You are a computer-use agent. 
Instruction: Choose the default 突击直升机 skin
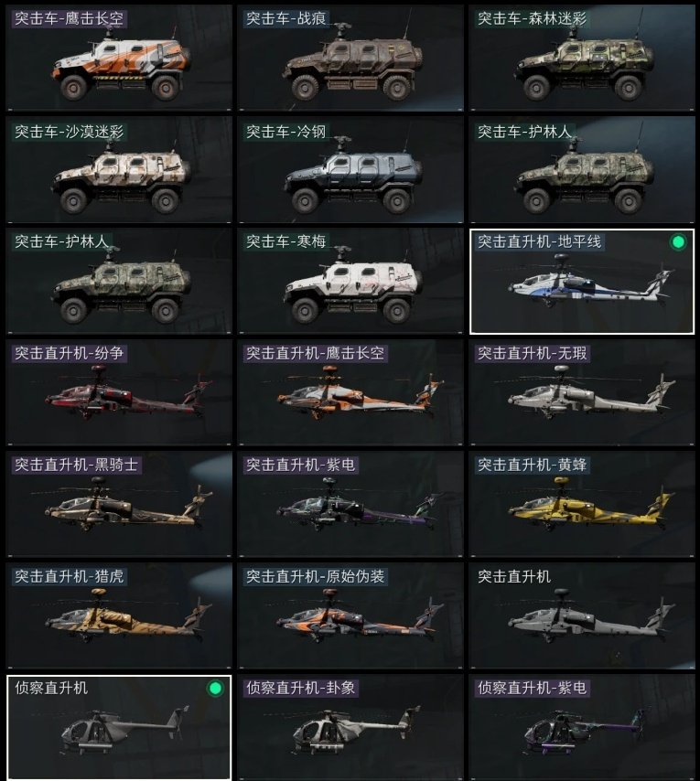click(x=582, y=615)
